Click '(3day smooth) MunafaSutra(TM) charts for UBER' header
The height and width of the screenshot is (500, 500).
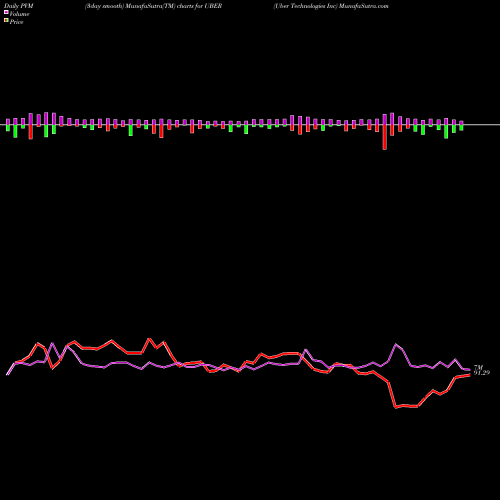coord(153,6)
